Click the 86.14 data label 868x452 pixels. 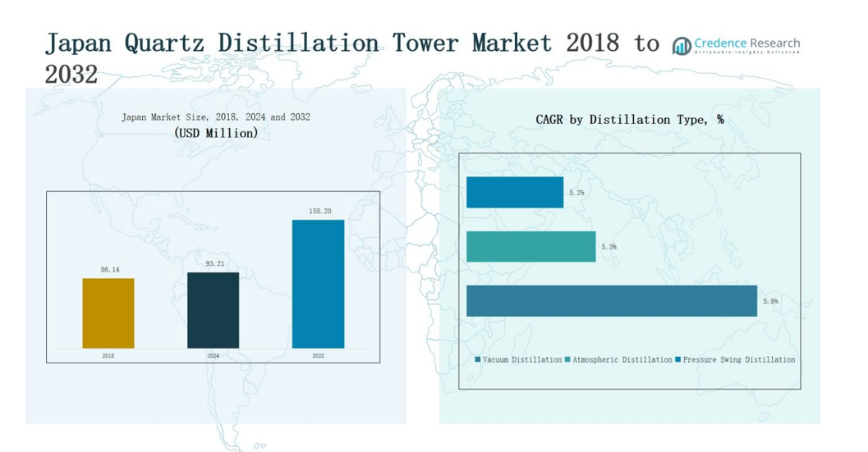pyautogui.click(x=108, y=270)
